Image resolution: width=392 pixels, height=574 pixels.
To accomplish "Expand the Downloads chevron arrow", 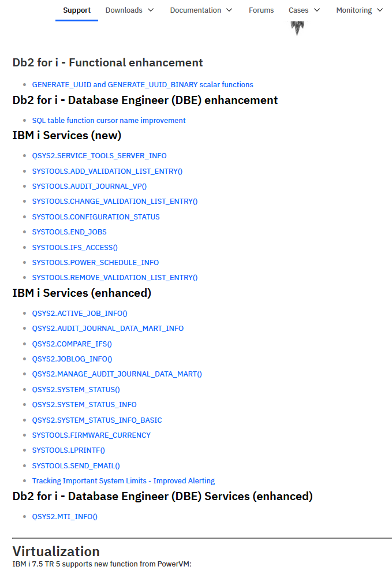I will [151, 10].
